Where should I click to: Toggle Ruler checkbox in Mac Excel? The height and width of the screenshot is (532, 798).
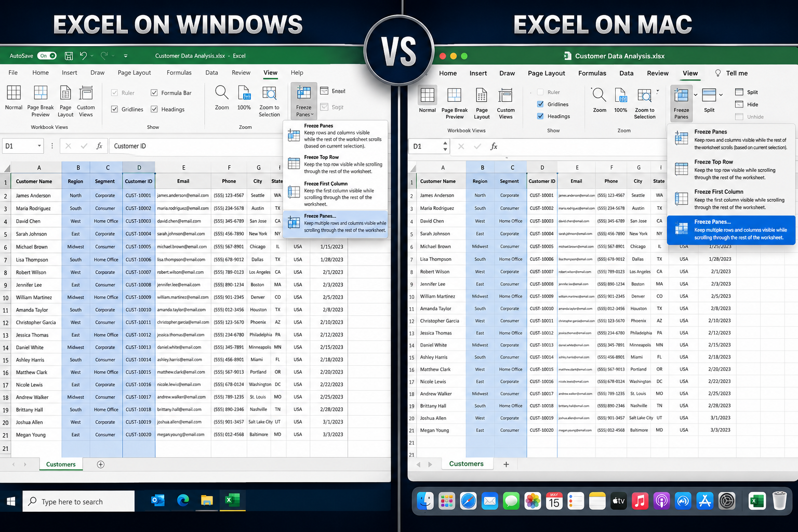[540, 92]
